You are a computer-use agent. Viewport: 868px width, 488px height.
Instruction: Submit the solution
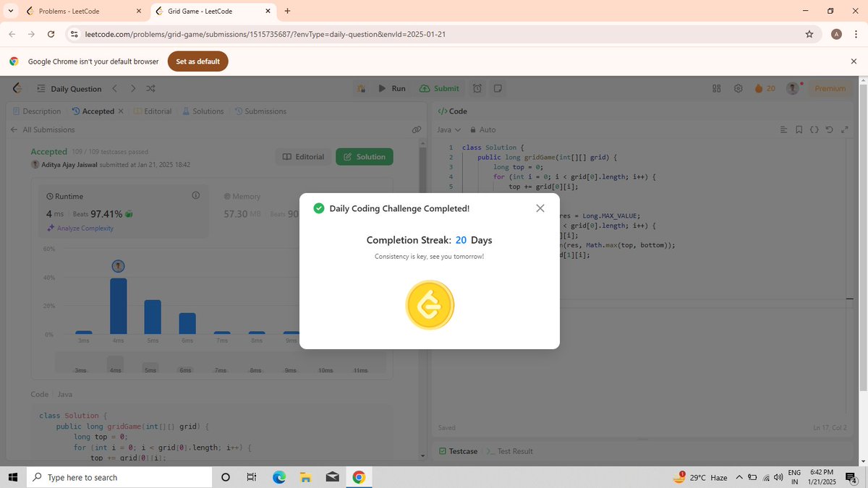pyautogui.click(x=439, y=88)
